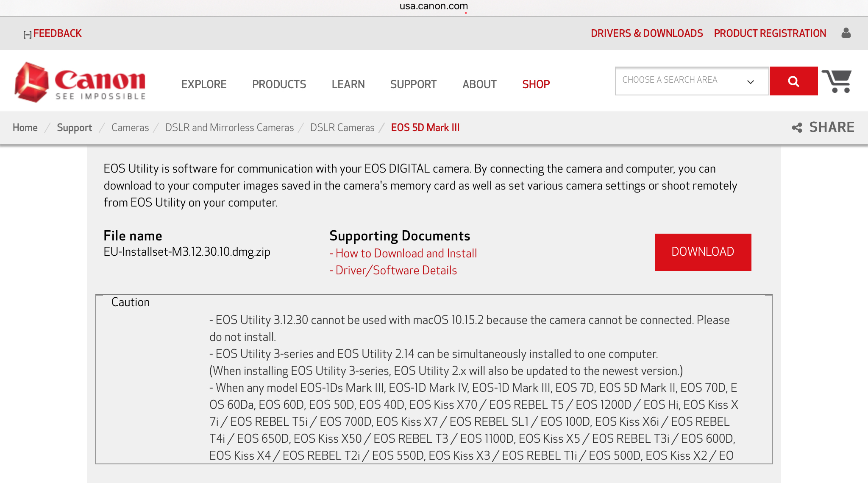The image size is (868, 483).
Task: Click the Feedback bracket icon
Action: [27, 34]
